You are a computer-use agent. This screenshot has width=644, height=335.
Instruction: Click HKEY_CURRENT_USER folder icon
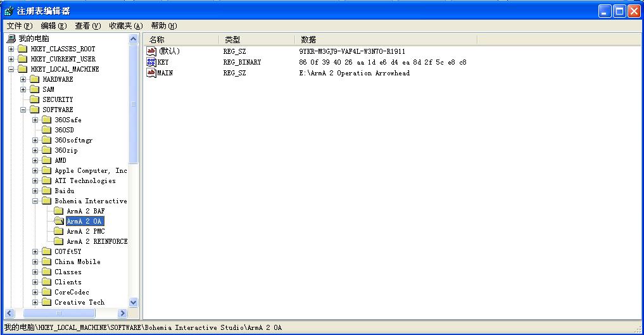(x=23, y=59)
